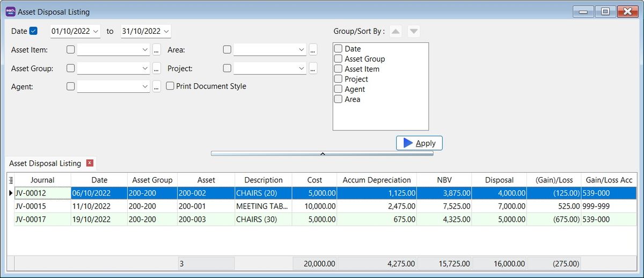Screen dimensions: 644x278
Task: Click the move down arrow for Group/Sort By
Action: click(413, 31)
